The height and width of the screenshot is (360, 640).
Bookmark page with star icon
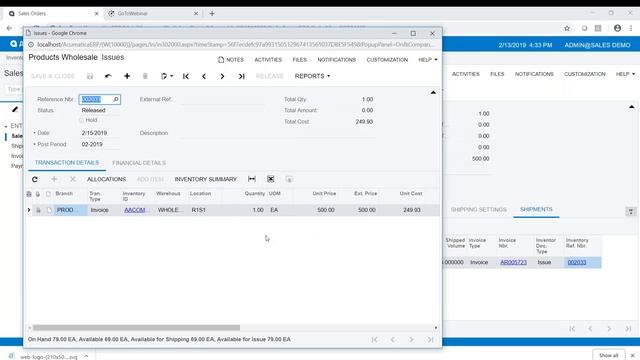567,28
